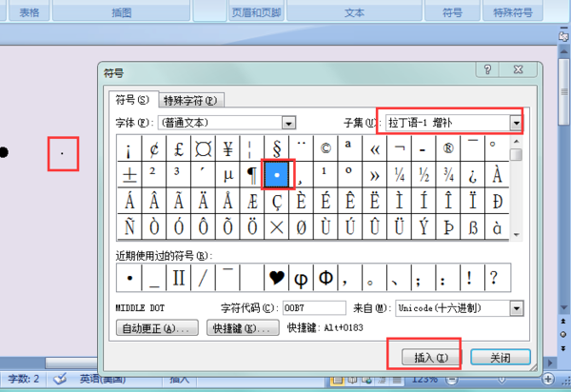This screenshot has height=392, width=571.
Task: Click the 字符代码 character code field
Action: coord(319,308)
